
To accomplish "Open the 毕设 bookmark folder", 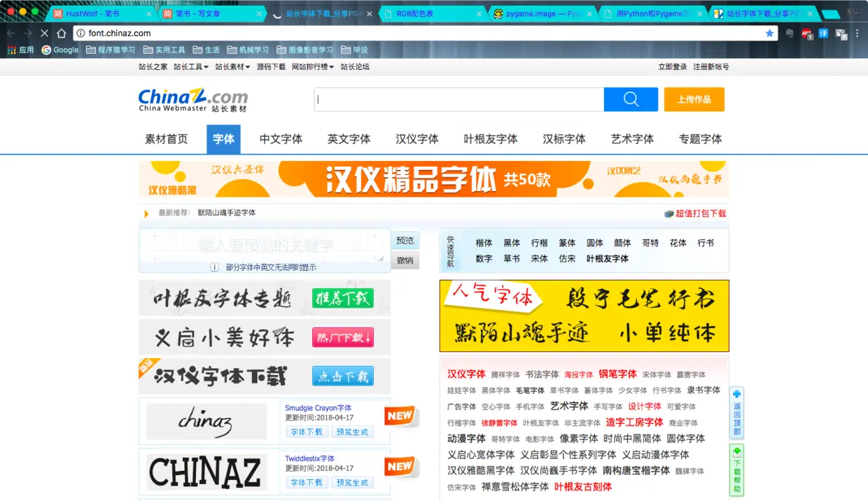I will pos(354,50).
